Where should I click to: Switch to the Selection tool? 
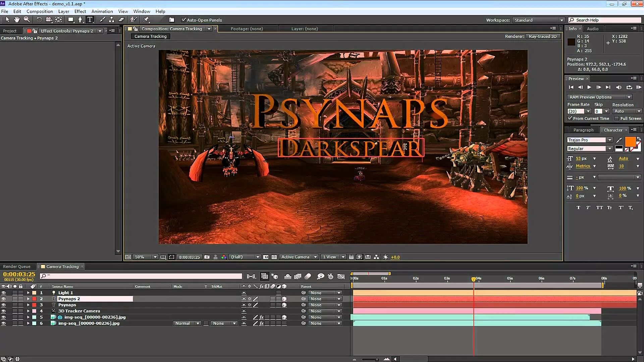pyautogui.click(x=7, y=19)
